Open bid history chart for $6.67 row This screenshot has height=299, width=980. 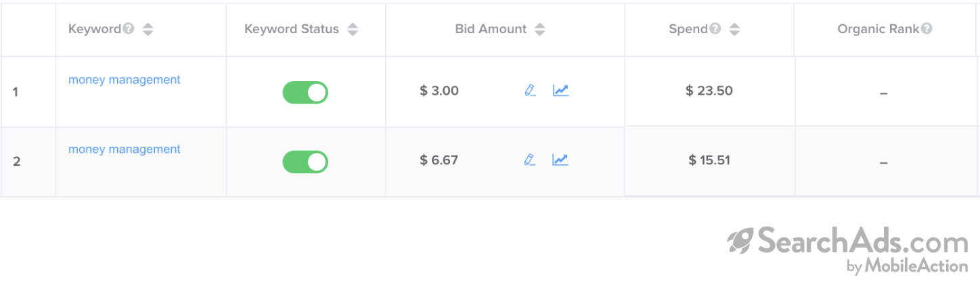click(560, 160)
